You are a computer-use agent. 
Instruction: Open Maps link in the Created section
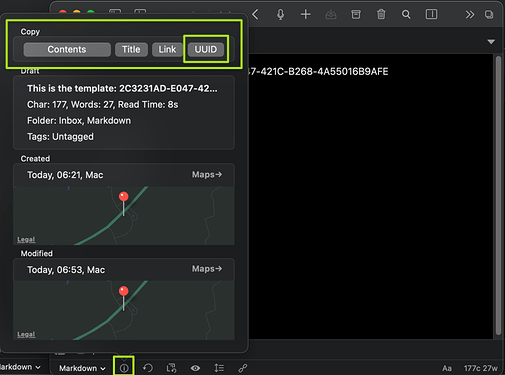point(207,174)
